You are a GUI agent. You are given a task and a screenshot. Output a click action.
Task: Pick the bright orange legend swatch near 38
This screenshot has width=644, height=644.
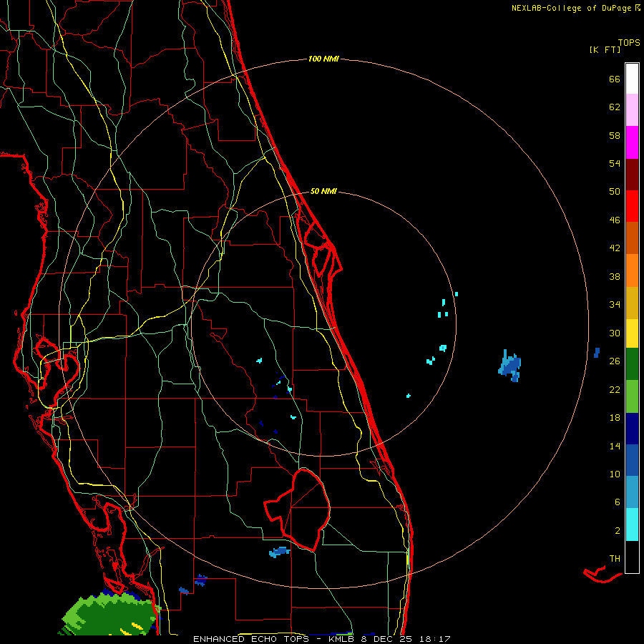pos(632,270)
